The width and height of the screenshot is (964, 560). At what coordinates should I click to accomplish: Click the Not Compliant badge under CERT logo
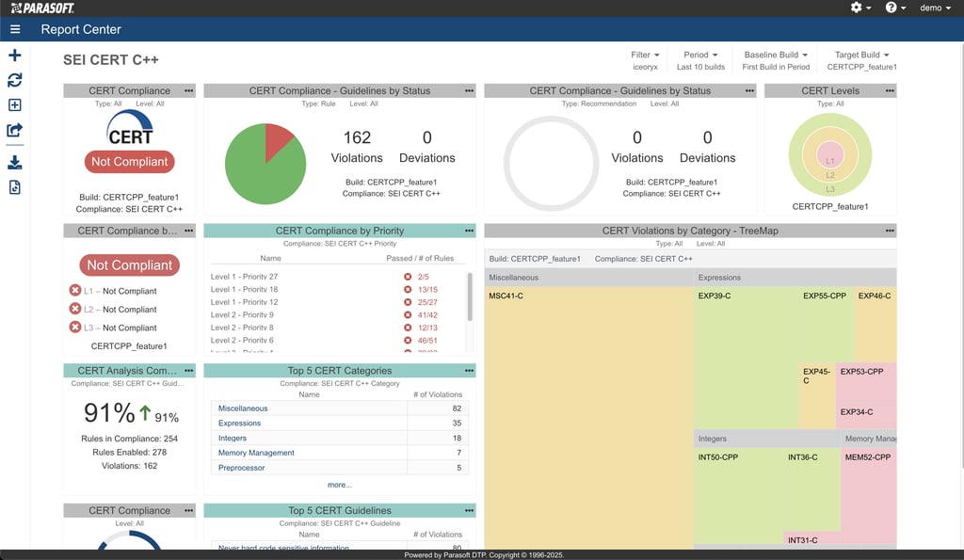(129, 162)
